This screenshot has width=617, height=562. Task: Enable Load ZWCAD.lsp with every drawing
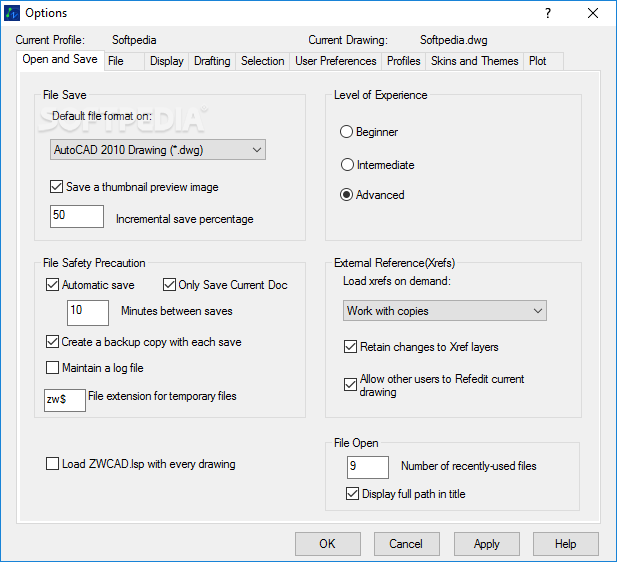(x=52, y=464)
